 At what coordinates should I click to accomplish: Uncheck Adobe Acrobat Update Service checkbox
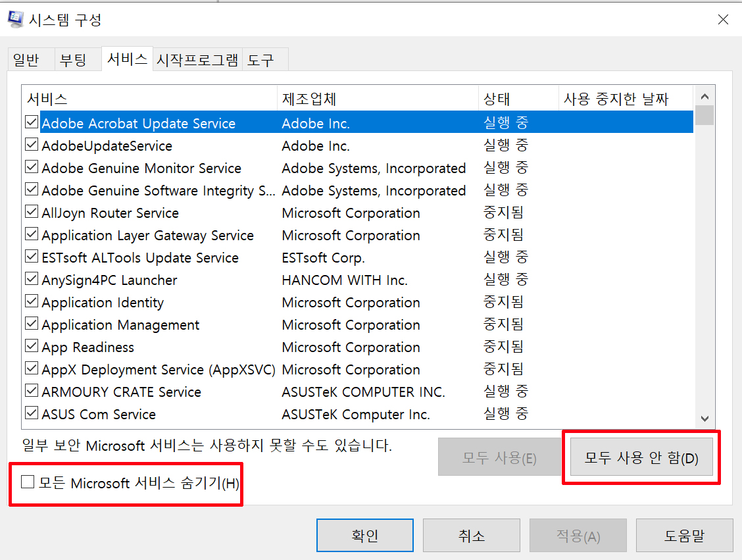(31, 122)
